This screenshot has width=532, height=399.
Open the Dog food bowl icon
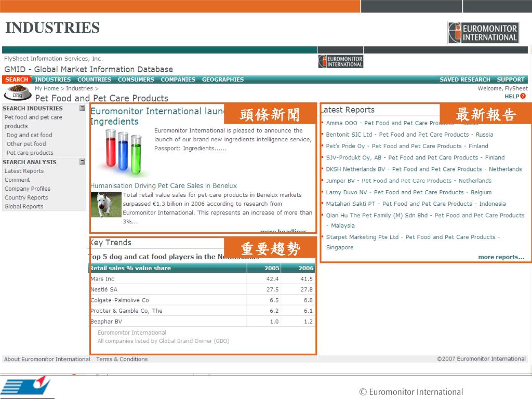click(x=18, y=93)
